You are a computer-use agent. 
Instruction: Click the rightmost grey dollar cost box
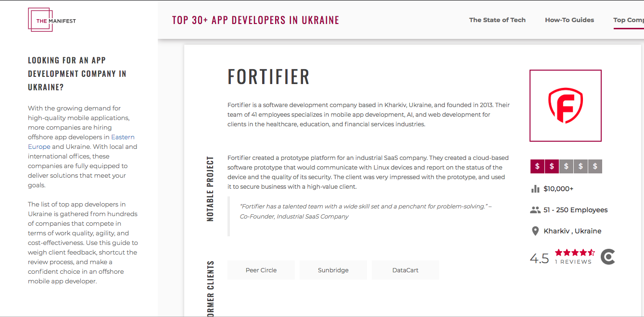tap(595, 166)
